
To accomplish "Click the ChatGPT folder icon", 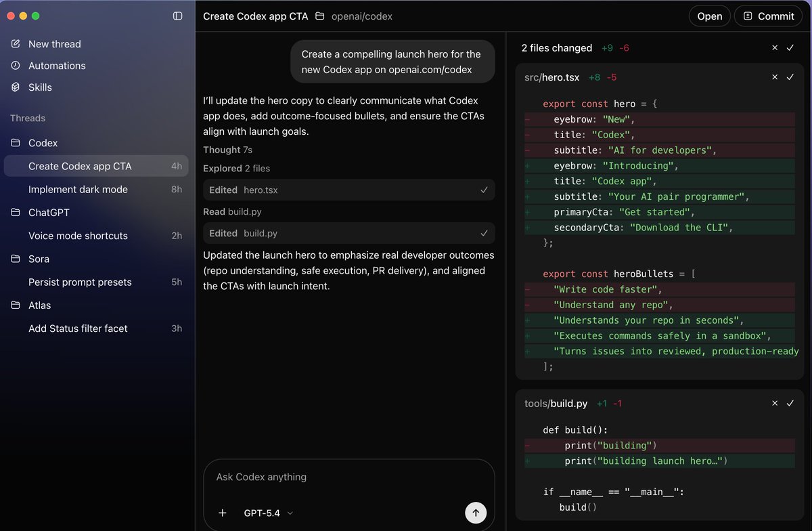I will 16,213.
